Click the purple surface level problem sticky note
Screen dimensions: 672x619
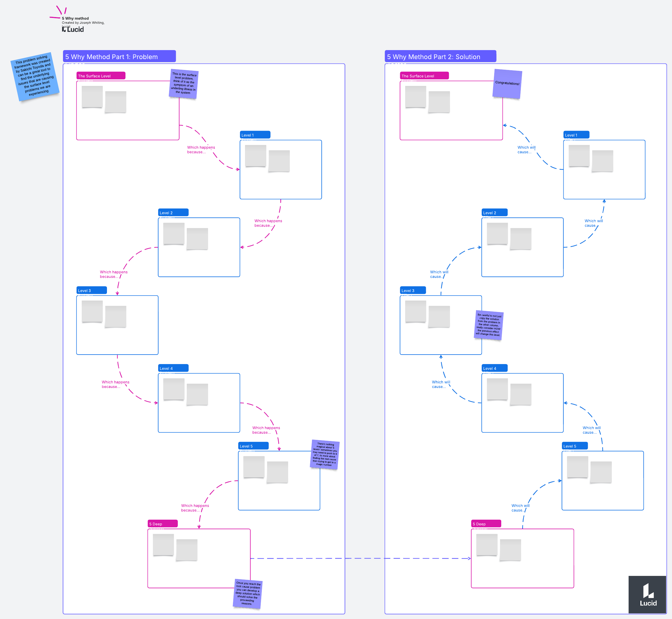click(x=183, y=84)
